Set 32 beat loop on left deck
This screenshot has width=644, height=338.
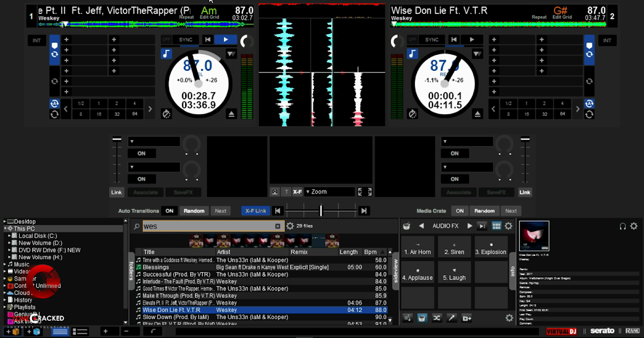(x=116, y=114)
